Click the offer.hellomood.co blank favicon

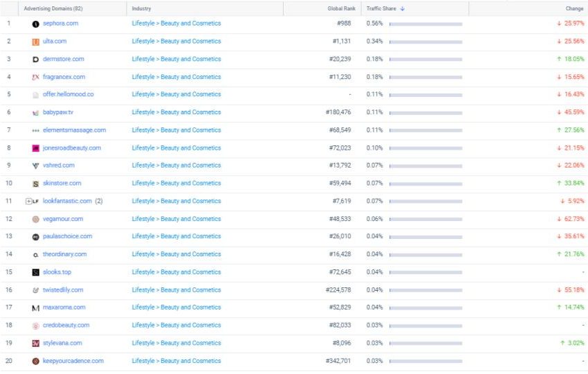coord(35,95)
